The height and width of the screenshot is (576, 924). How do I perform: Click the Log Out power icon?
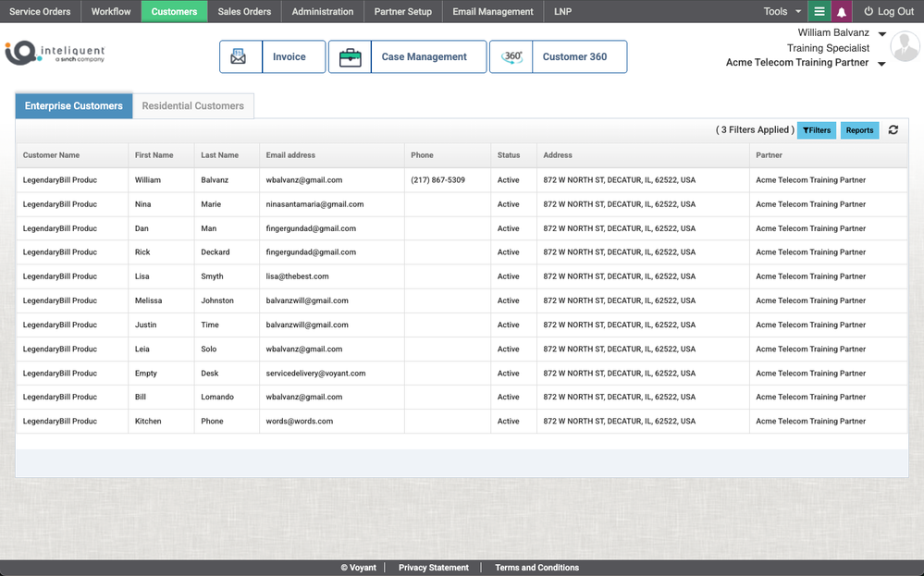pos(869,11)
